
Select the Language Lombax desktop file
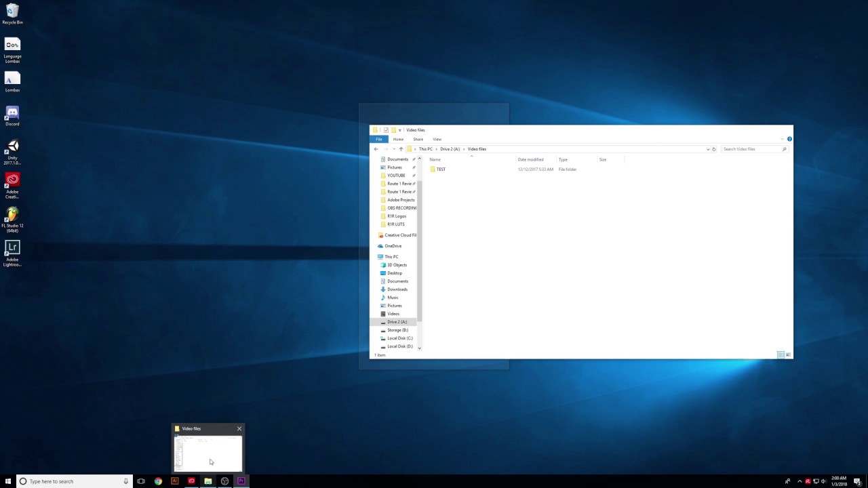pos(12,50)
